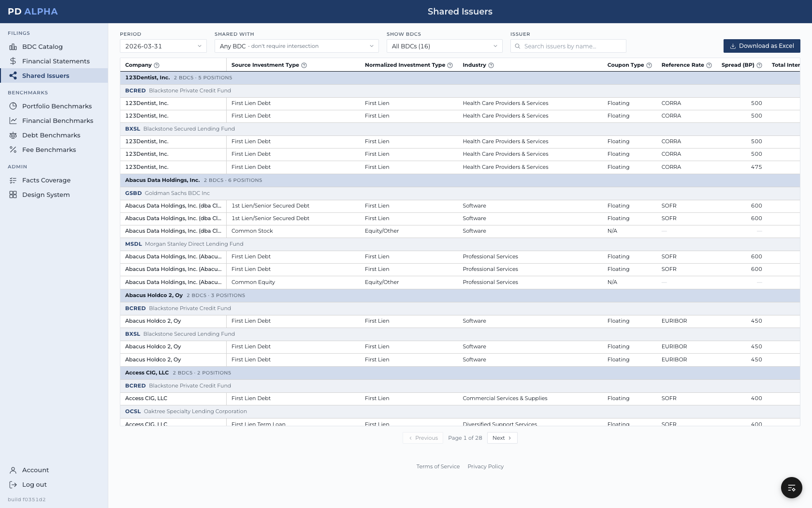Image resolution: width=812 pixels, height=508 pixels.
Task: Open the Period dropdown 2026-03-31
Action: (163, 46)
